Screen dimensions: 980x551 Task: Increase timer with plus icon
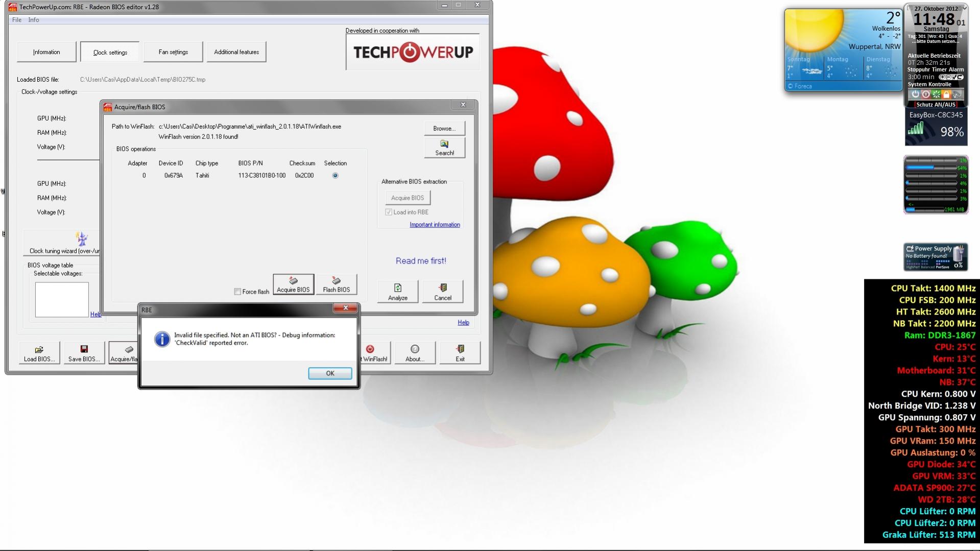click(942, 77)
